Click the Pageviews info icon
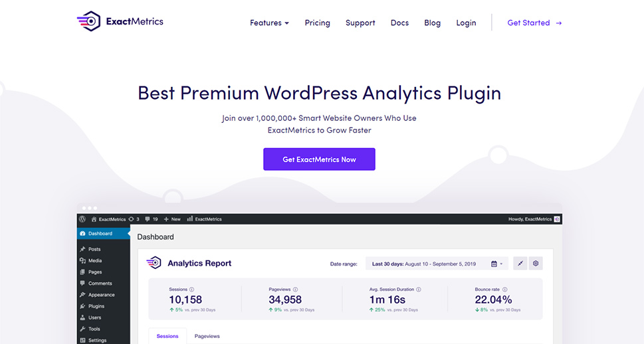The height and width of the screenshot is (344, 644). [295, 290]
